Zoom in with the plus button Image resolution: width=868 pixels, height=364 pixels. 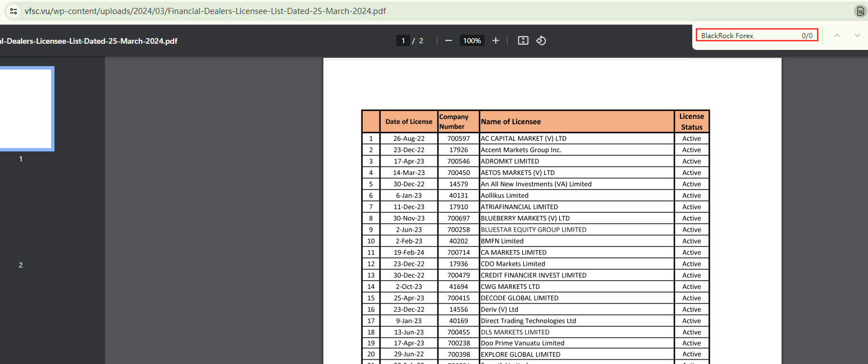tap(495, 40)
